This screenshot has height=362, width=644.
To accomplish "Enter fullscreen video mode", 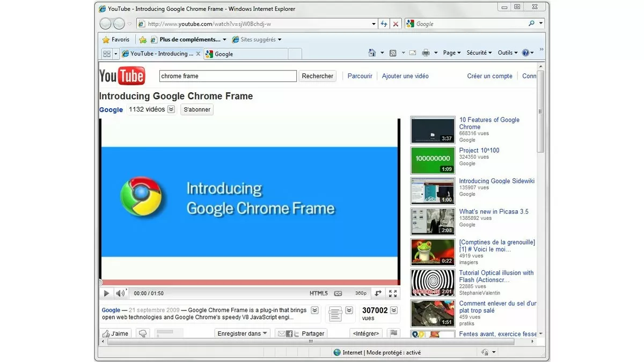I will (x=393, y=293).
